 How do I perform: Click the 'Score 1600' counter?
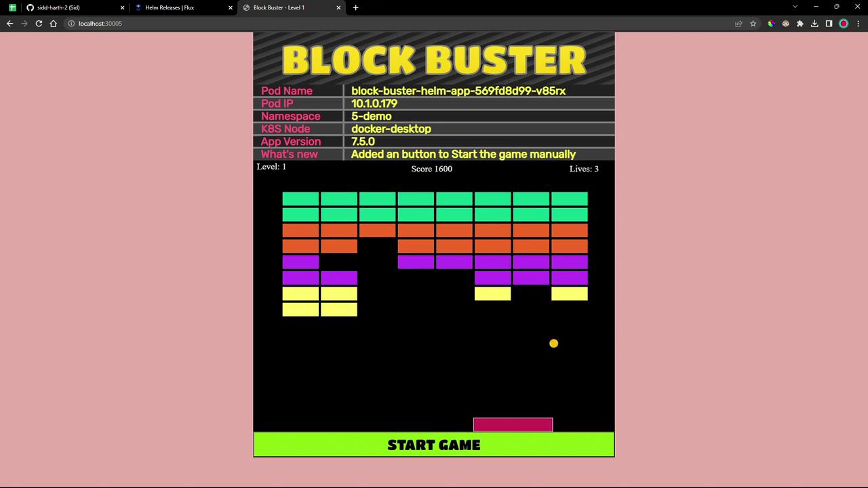point(431,169)
